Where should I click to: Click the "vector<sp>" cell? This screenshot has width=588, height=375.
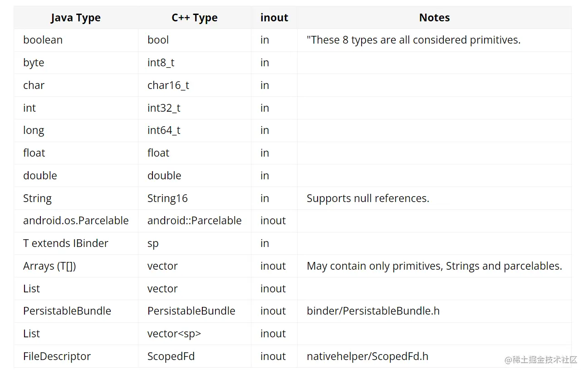click(174, 334)
